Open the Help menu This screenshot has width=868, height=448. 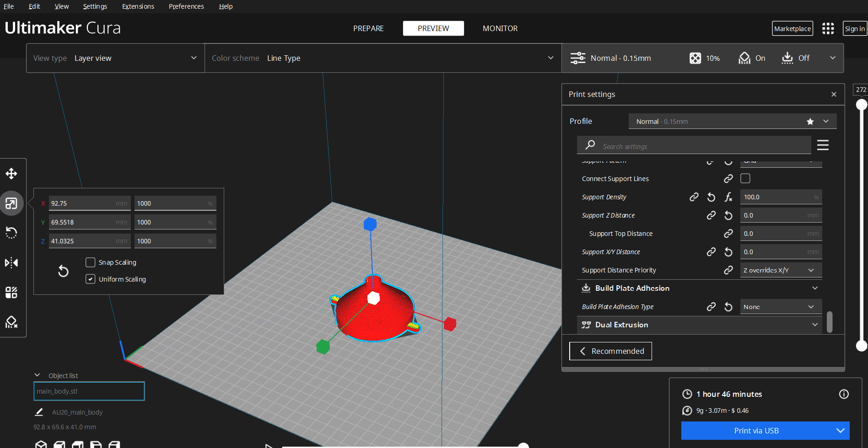click(x=226, y=6)
